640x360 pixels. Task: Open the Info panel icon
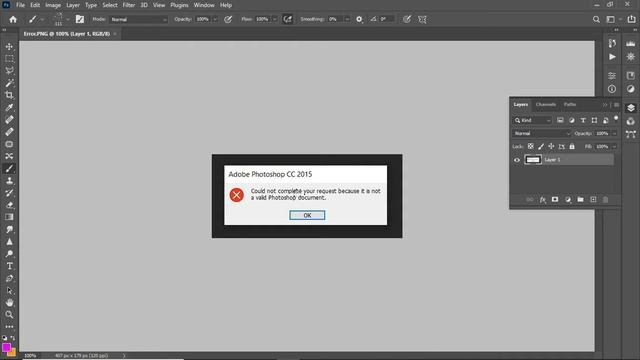(612, 89)
